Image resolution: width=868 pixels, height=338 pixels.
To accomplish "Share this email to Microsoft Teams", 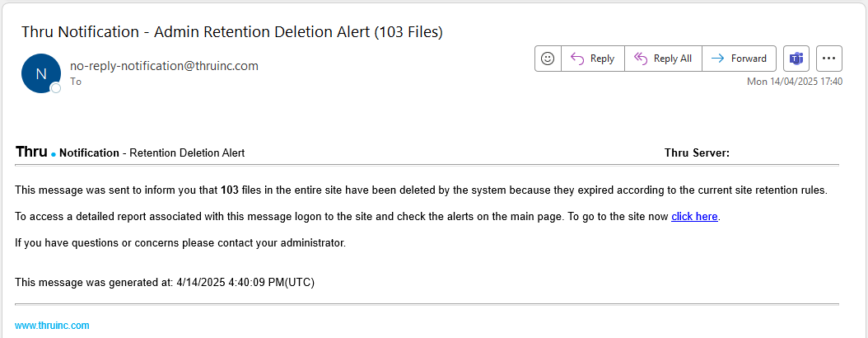I will 796,59.
